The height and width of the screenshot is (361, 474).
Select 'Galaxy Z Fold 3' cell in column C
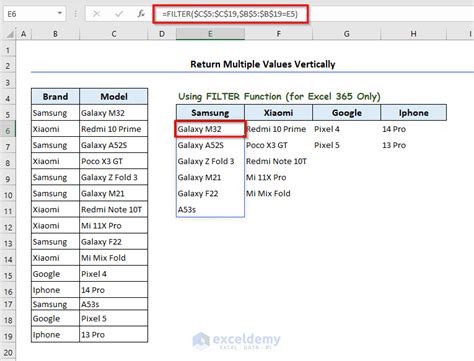(x=114, y=177)
